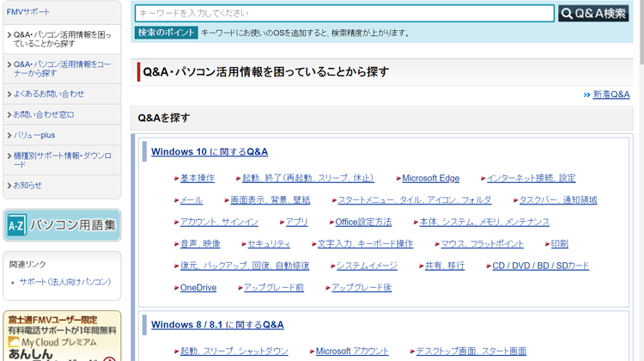Click the A-Z book icon on banner
Viewport: 644px width, 361px height.
[16, 225]
